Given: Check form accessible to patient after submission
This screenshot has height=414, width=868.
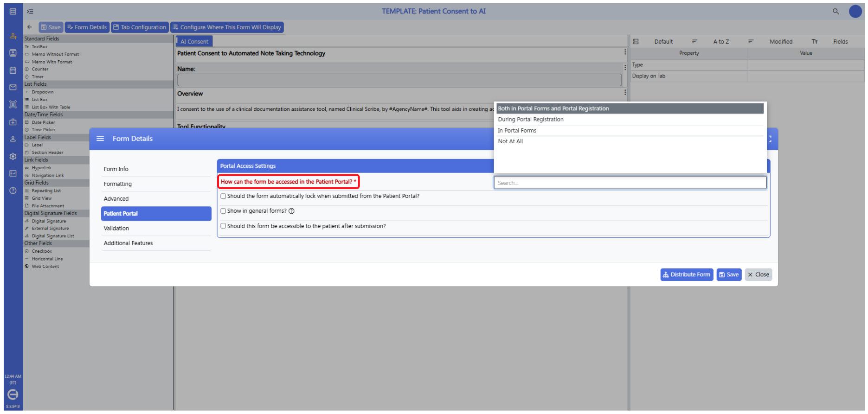Looking at the screenshot, I should point(223,226).
